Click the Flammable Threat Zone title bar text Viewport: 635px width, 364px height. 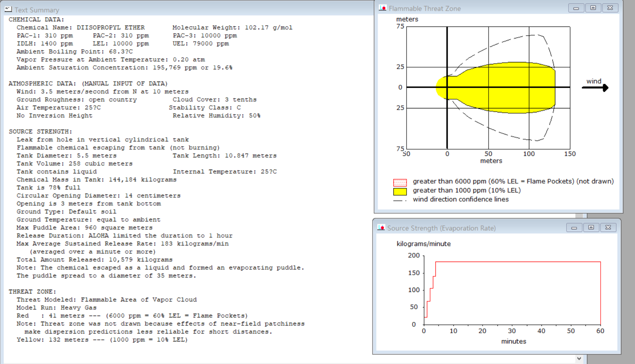(425, 8)
